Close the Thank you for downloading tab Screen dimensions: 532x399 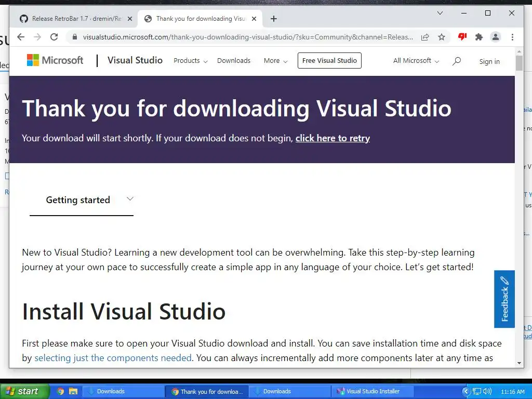coord(254,19)
